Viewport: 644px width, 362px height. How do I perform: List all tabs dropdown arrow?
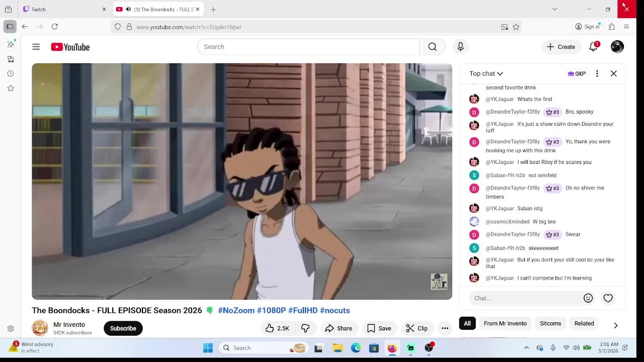point(554,9)
